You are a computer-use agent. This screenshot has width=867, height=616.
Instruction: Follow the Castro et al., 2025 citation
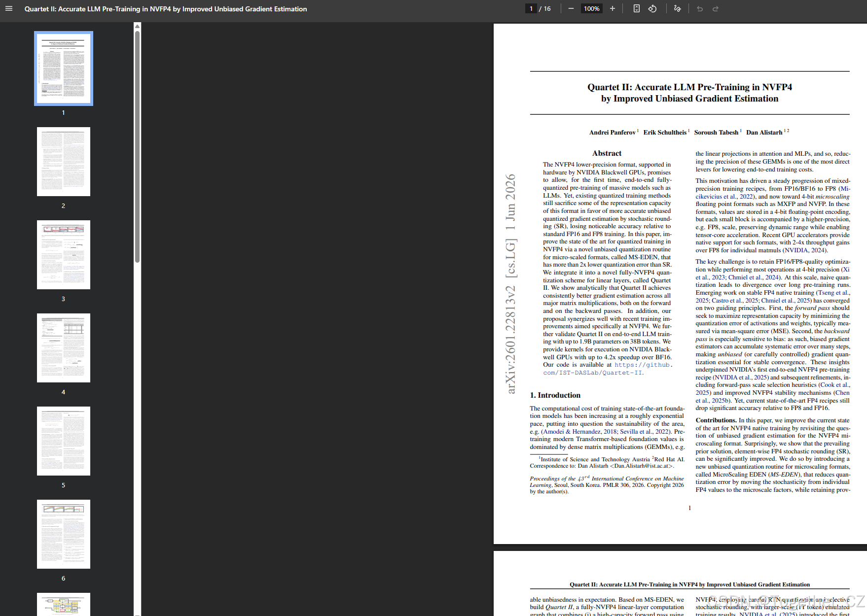(x=735, y=300)
